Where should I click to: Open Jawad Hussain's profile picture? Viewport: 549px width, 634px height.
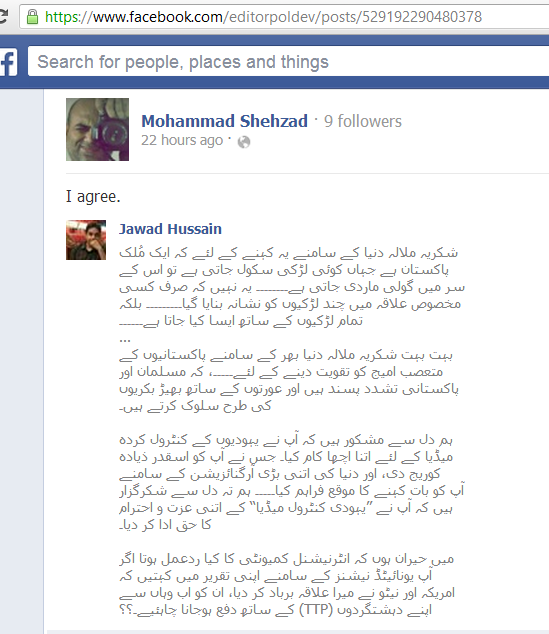(86, 240)
